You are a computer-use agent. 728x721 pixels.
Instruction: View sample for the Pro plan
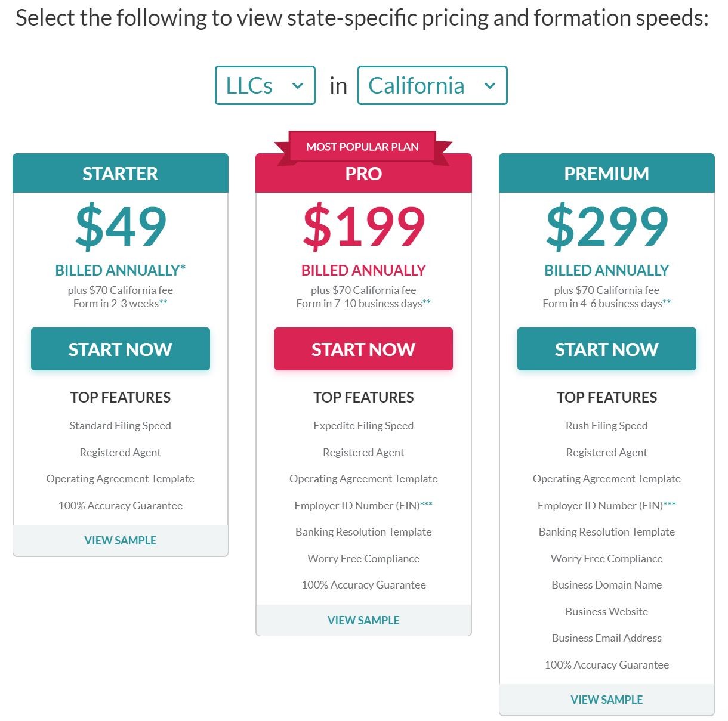pyautogui.click(x=363, y=620)
